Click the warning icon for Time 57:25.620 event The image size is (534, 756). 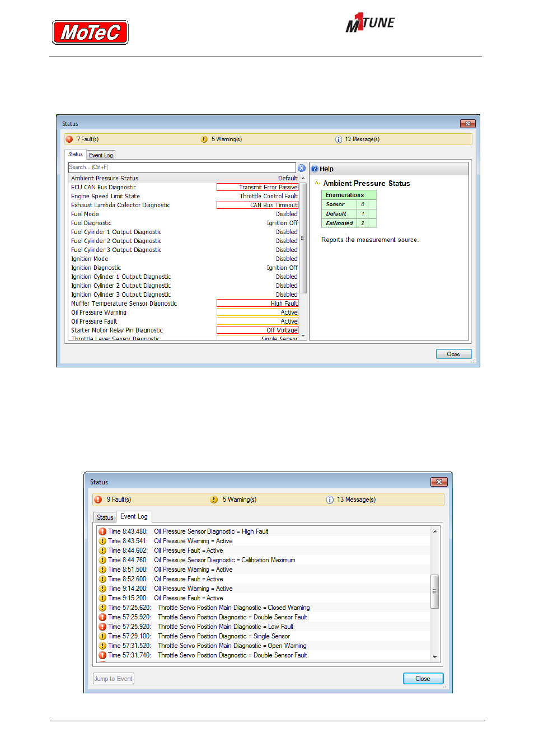(102, 608)
